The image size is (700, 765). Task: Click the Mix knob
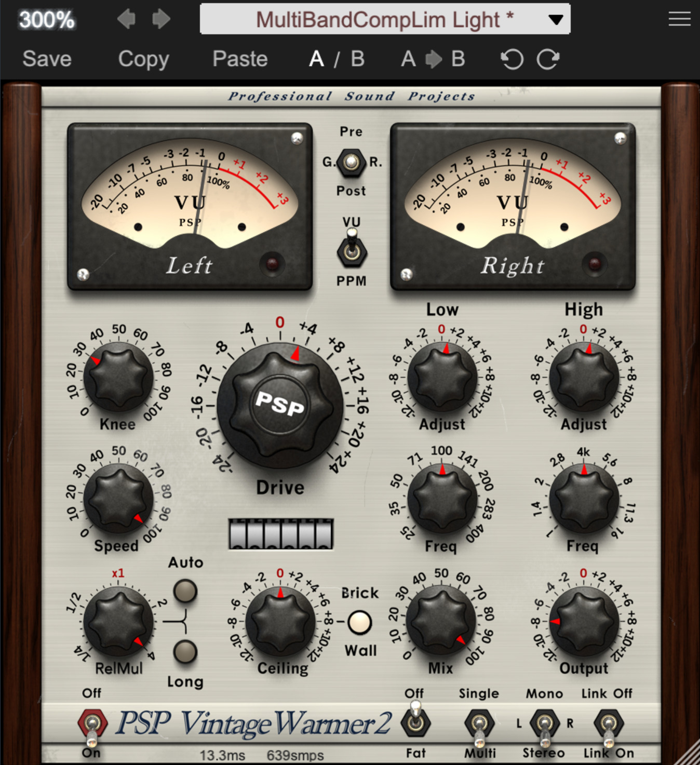point(441,621)
